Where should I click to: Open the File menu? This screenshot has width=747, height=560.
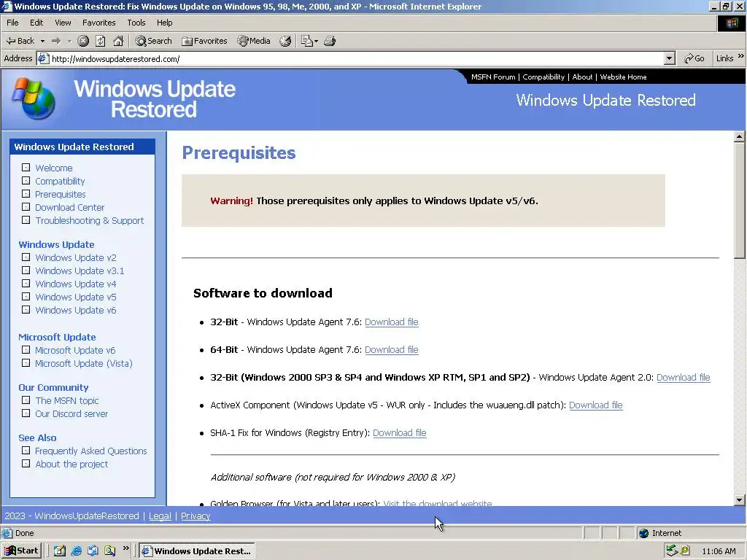coord(12,23)
